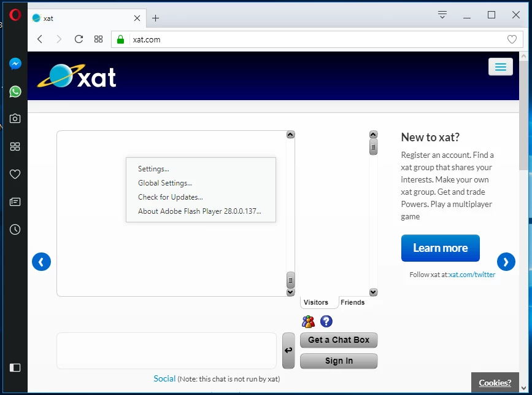Open a new tab

pyautogui.click(x=155, y=18)
